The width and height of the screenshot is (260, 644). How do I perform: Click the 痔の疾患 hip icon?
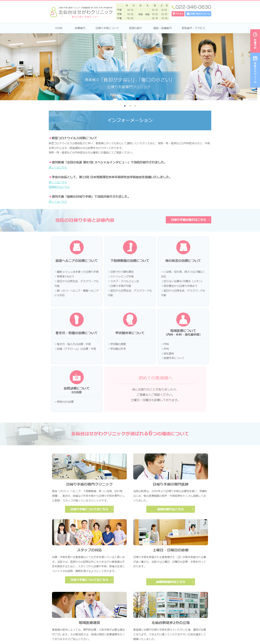[x=183, y=247]
